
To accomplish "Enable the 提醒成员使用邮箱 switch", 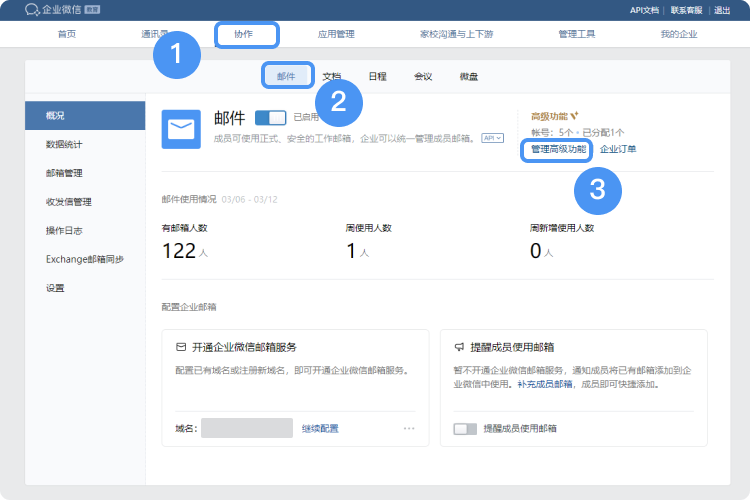I will pyautogui.click(x=465, y=428).
